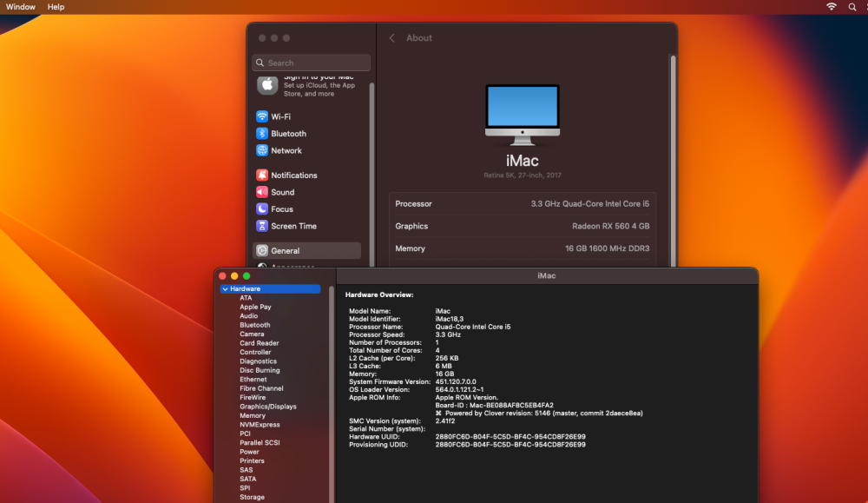This screenshot has width=868, height=503.
Task: Select Ethernet in the Hardware list
Action: point(253,380)
